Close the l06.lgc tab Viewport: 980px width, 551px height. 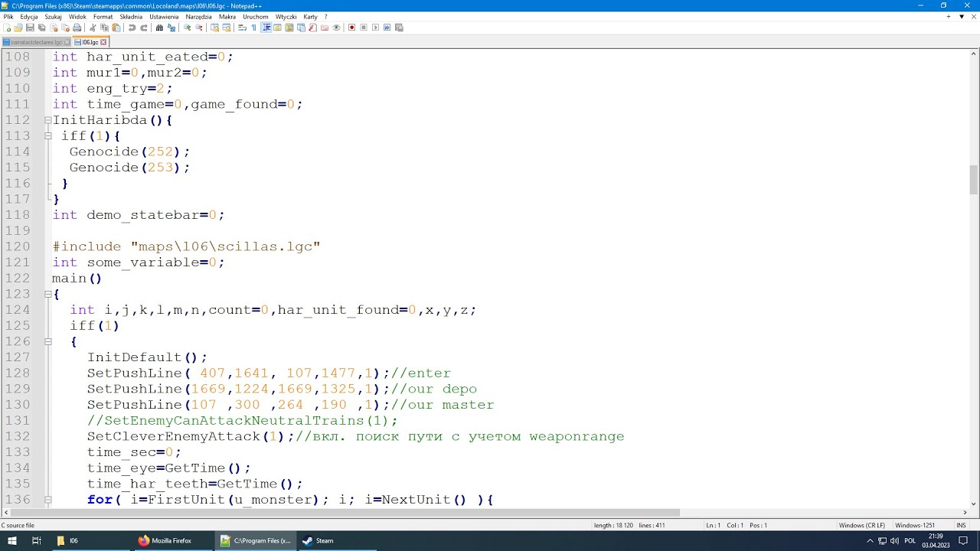103,42
